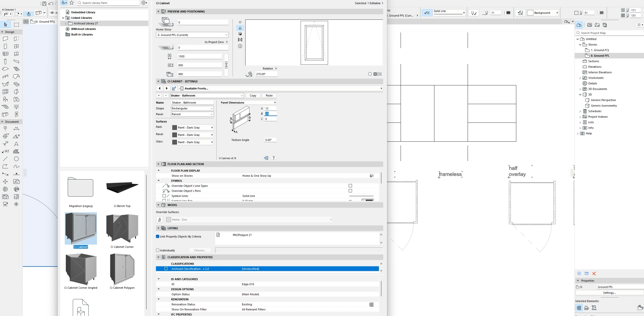Pick the Roof tool
Screen dimensions: 644x316
click(x=16, y=77)
